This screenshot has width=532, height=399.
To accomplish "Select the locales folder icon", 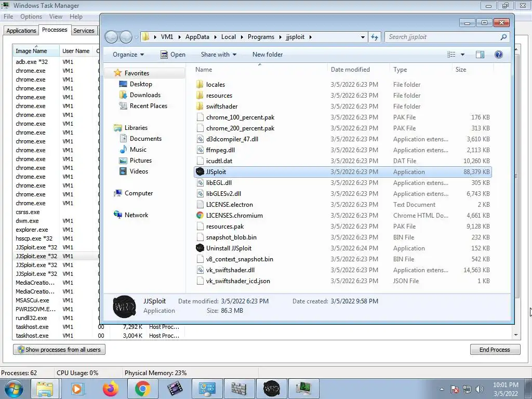I will pos(200,85).
